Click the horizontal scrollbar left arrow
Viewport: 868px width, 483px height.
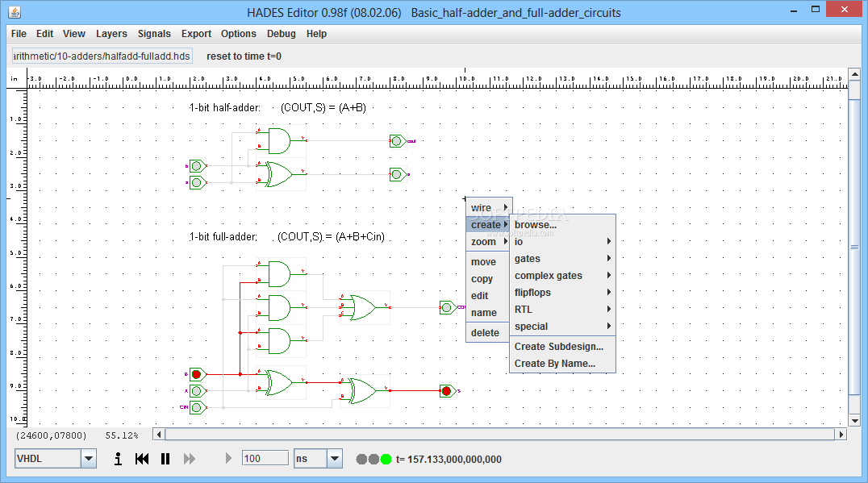(x=159, y=435)
